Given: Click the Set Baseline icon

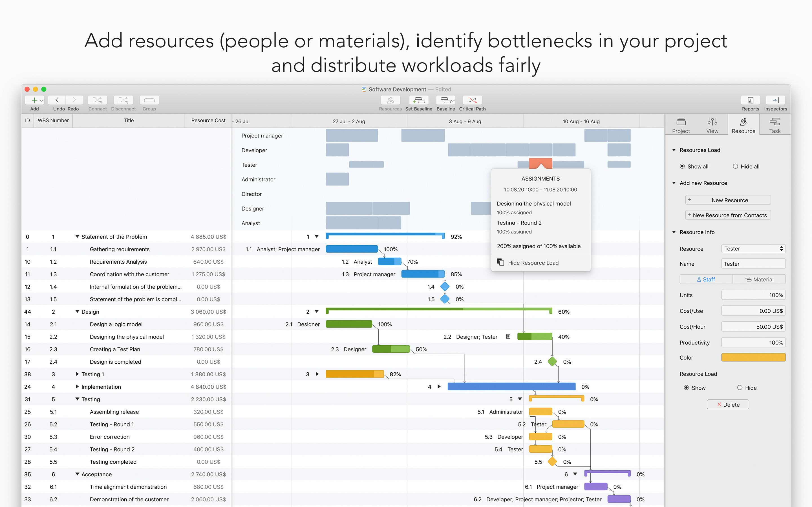Looking at the screenshot, I should (x=418, y=100).
